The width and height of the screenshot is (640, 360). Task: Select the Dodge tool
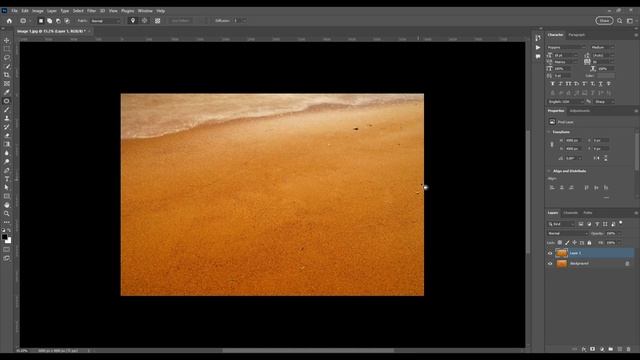pos(7,162)
